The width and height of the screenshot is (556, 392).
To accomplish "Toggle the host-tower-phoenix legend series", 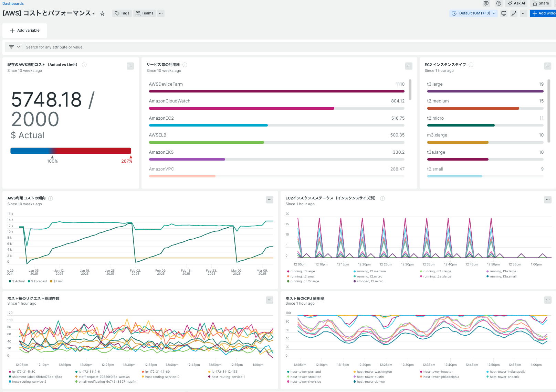I will (503, 377).
